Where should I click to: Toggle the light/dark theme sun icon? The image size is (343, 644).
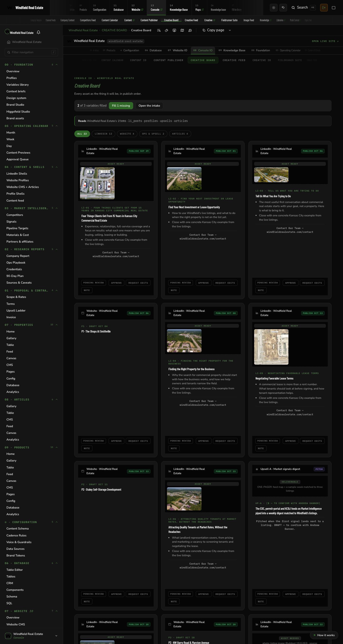coord(274,7)
